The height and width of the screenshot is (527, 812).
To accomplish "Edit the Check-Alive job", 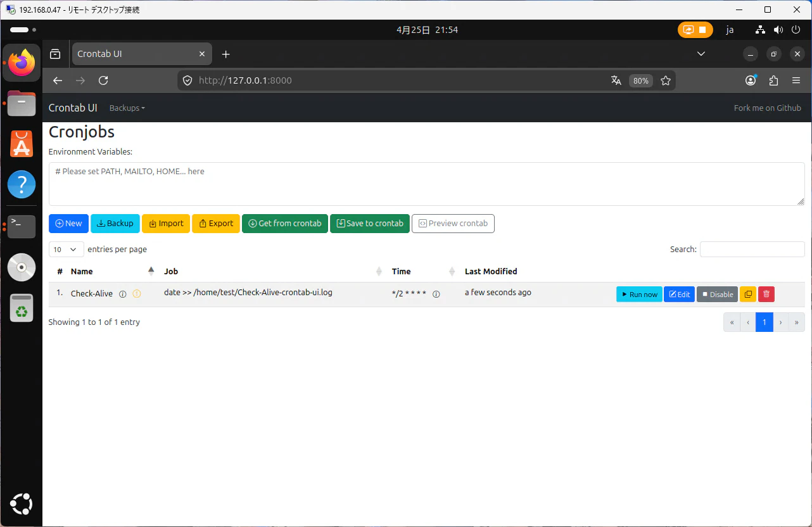I will click(679, 294).
